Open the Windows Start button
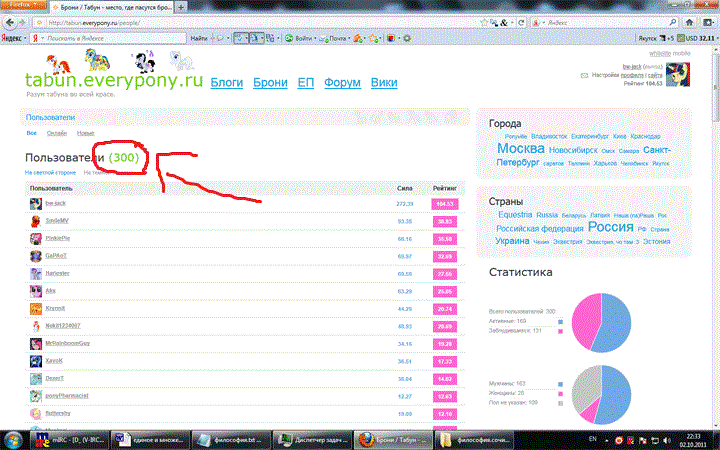720x450 pixels. pos(13,440)
